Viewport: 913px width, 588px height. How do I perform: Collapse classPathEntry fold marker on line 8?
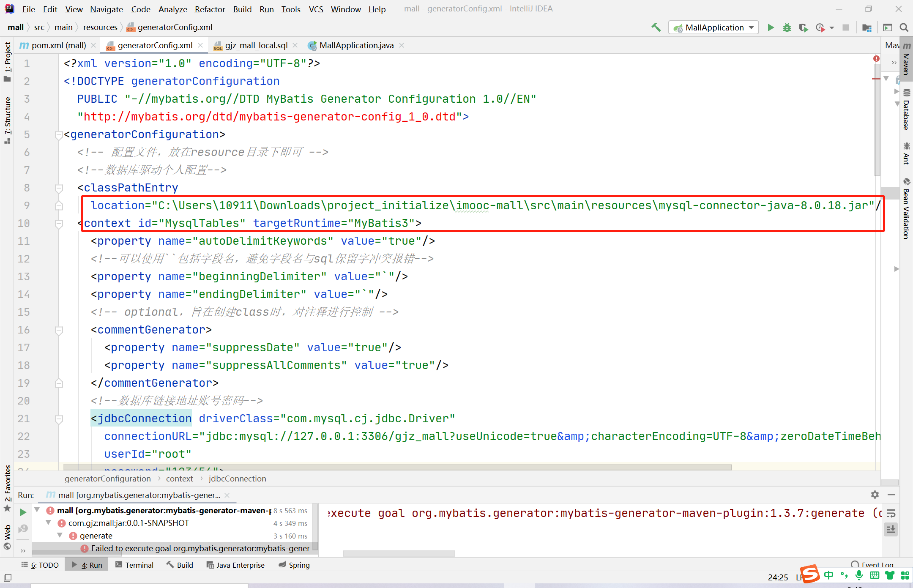click(59, 188)
